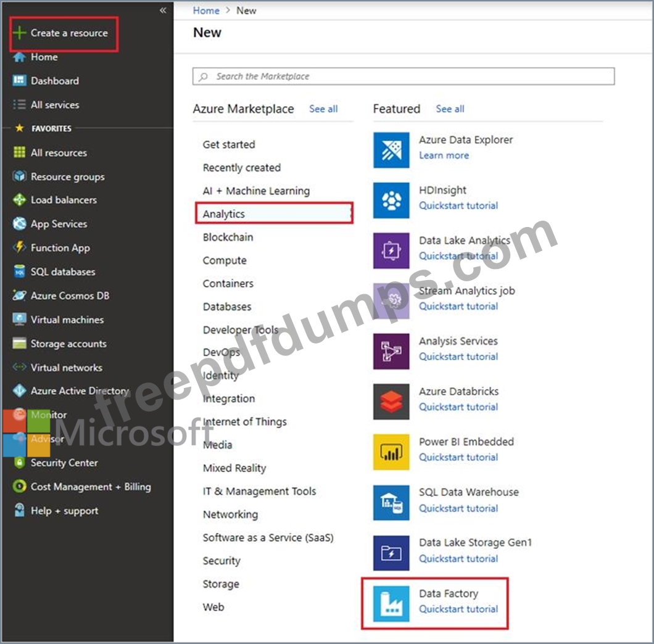Select the Storage marketplace category
Image resolution: width=654 pixels, height=644 pixels.
pyautogui.click(x=221, y=584)
